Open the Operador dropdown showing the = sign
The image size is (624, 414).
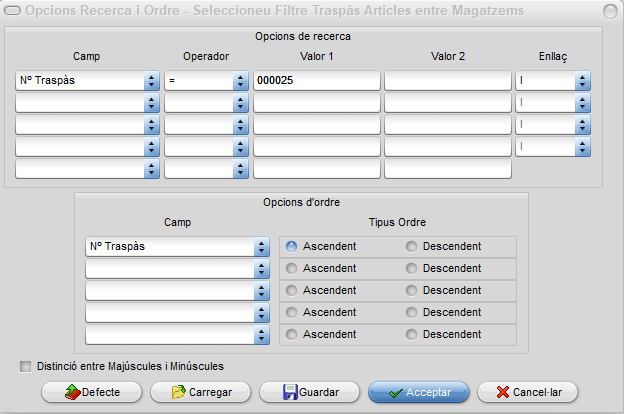pyautogui.click(x=206, y=81)
